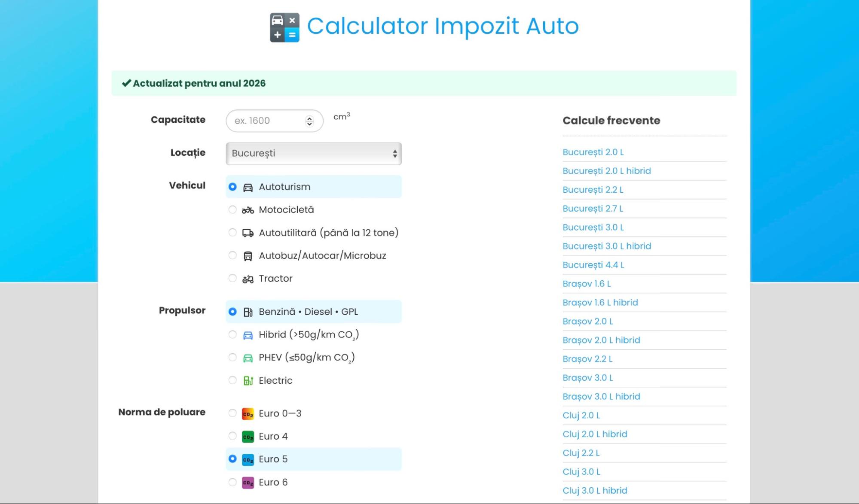Click the truck icon for Autoutilitară
859x504 pixels.
[x=248, y=233]
